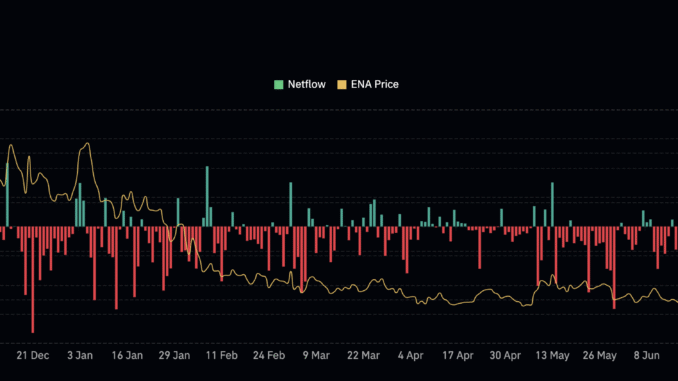
Task: Select the 21 Dec axis label
Action: click(x=33, y=355)
